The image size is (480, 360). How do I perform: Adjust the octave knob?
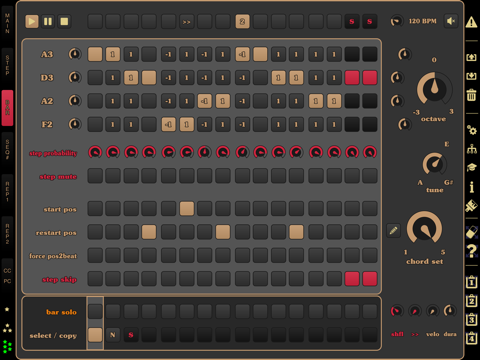tap(434, 88)
